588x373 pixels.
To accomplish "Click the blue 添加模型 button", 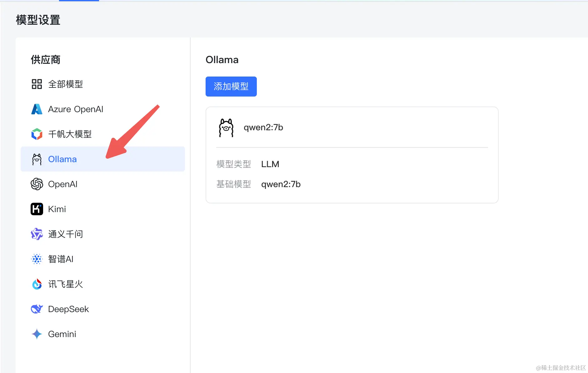I will [231, 87].
